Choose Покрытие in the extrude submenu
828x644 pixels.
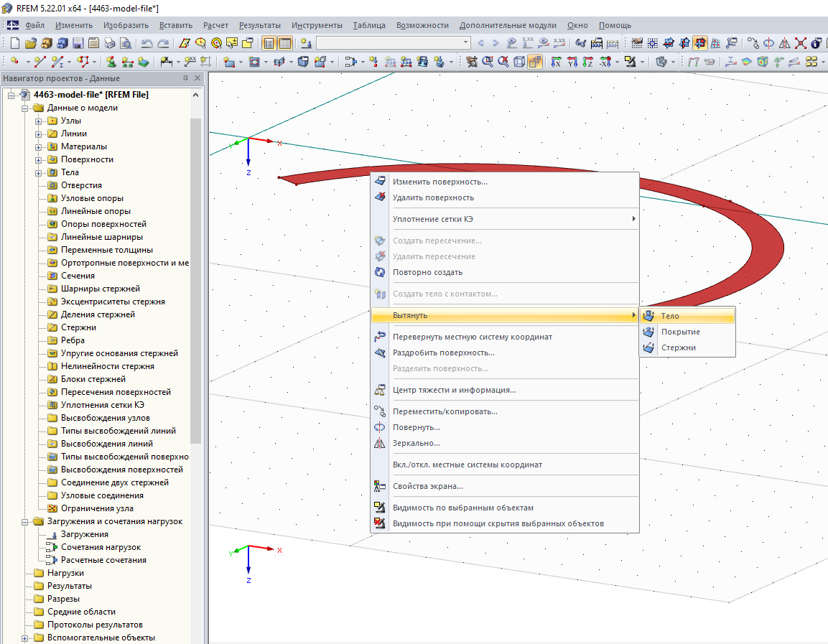(687, 332)
